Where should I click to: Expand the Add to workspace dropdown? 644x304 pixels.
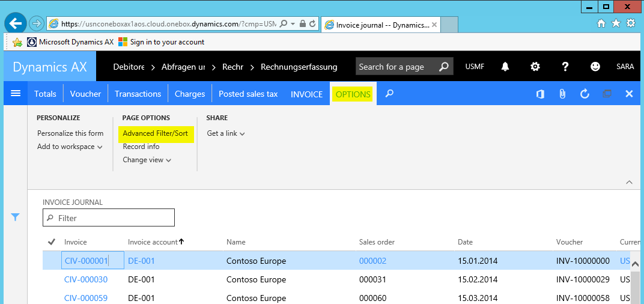pyautogui.click(x=70, y=147)
